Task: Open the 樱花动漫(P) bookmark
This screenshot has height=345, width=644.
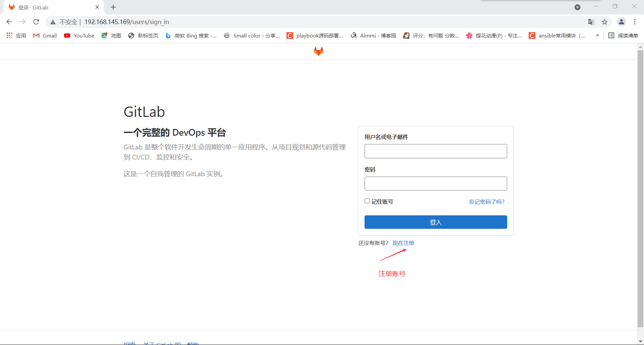Action: click(x=494, y=36)
